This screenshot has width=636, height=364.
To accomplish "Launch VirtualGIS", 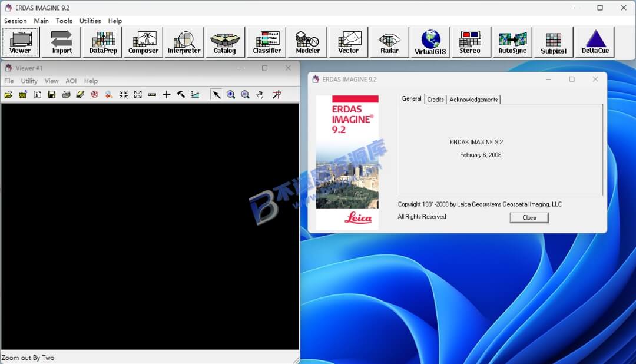I will [x=430, y=42].
